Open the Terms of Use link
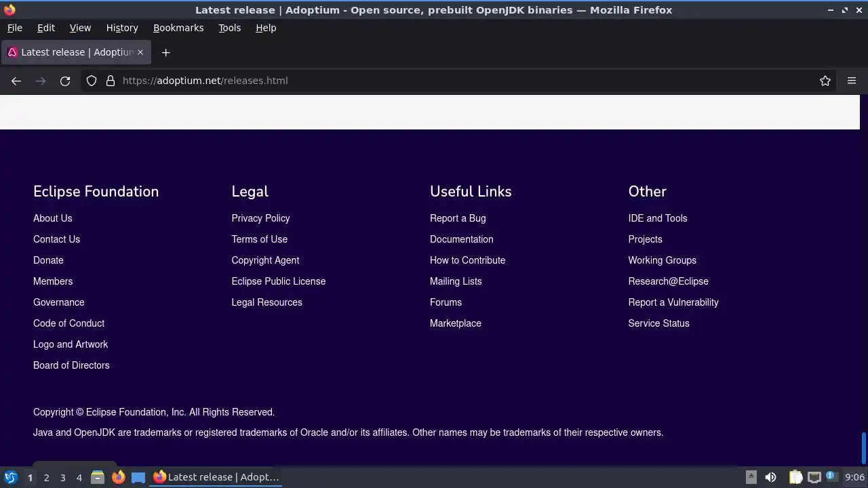 pos(259,239)
